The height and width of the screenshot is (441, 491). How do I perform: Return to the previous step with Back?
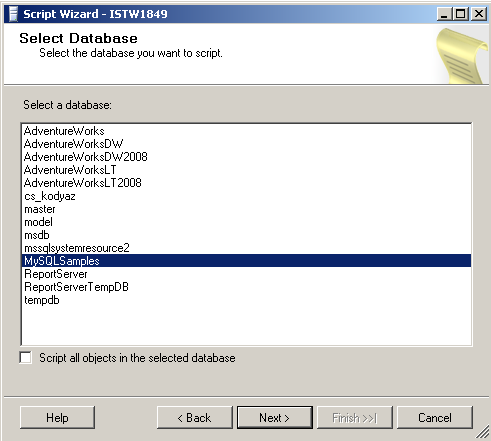pos(195,417)
